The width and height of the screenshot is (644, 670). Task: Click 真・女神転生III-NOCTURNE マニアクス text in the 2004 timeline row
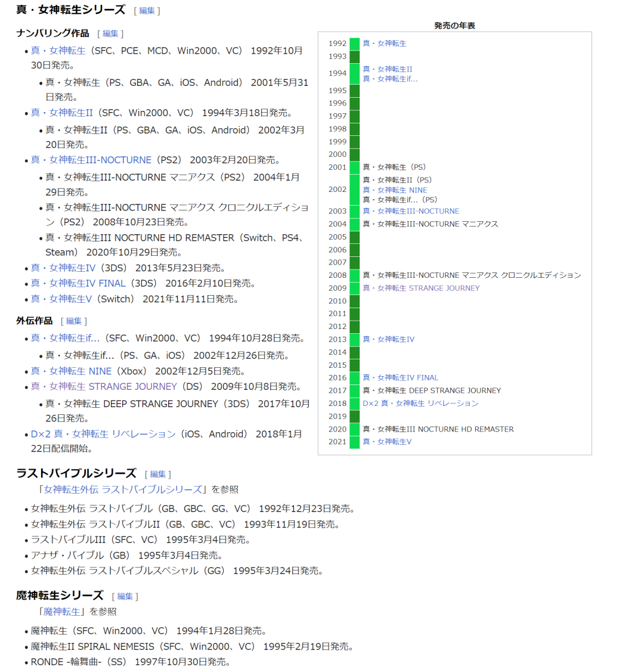coord(431,224)
